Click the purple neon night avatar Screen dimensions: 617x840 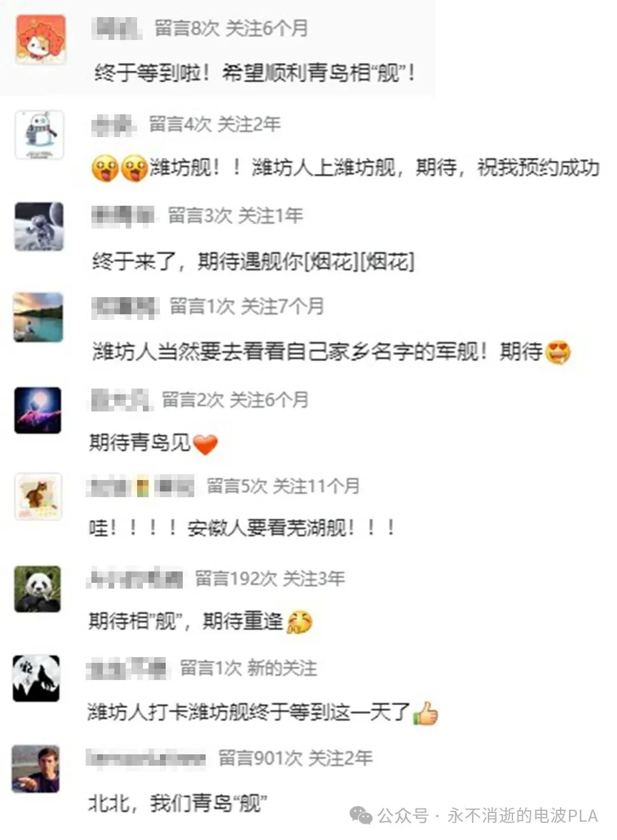click(x=38, y=410)
